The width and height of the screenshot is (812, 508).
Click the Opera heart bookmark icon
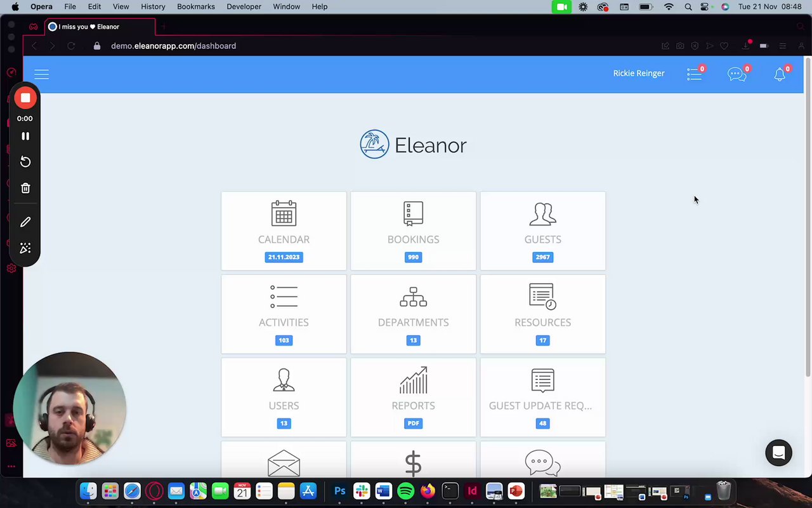coord(724,46)
